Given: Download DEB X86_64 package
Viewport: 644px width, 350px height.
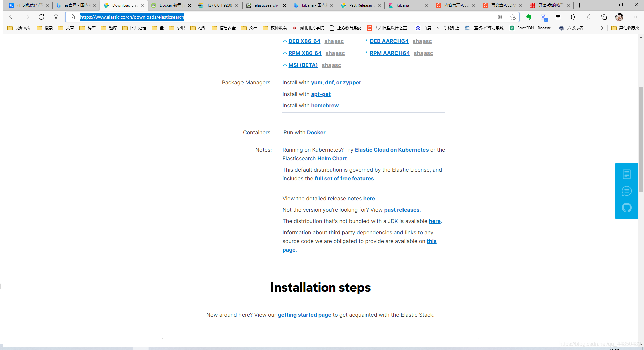Looking at the screenshot, I should 304,41.
